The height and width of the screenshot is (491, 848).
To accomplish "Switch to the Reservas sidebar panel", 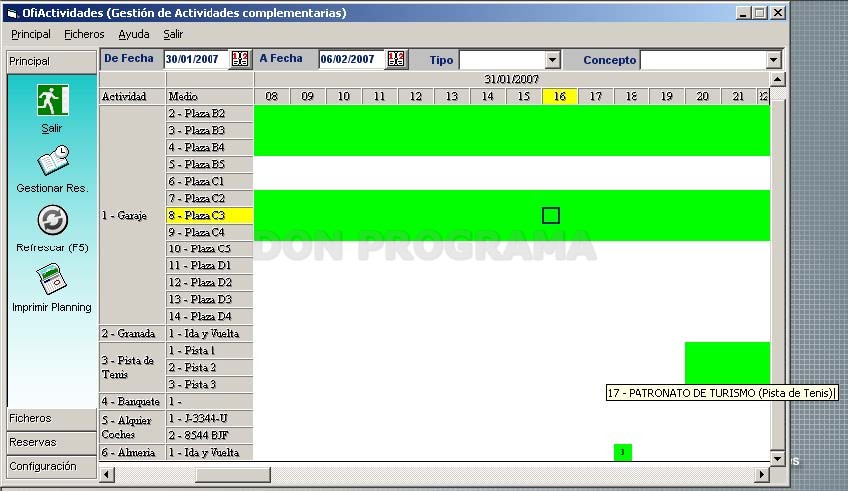I will pyautogui.click(x=52, y=442).
